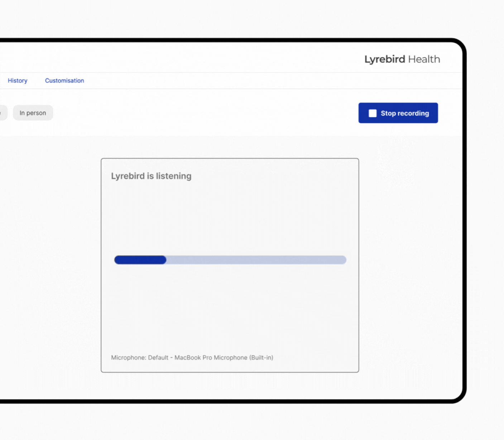This screenshot has width=504, height=440.
Task: Open the History tab
Action: (x=18, y=81)
